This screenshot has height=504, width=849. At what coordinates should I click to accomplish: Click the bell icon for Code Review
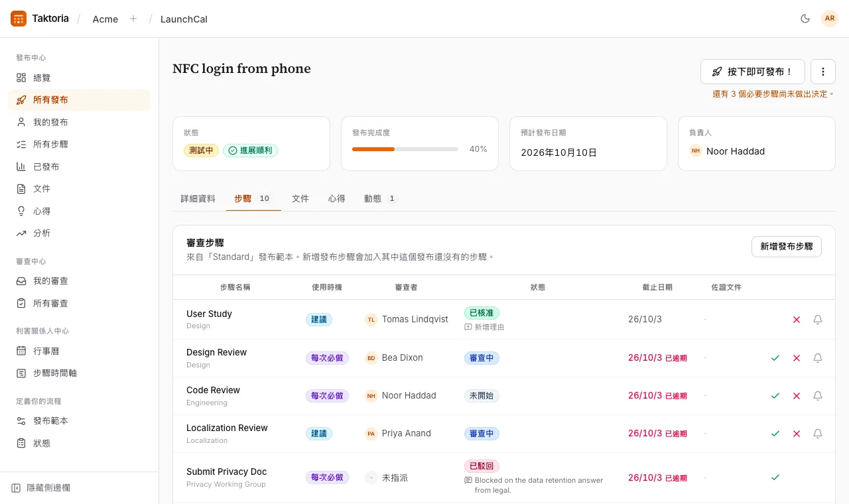(x=818, y=396)
